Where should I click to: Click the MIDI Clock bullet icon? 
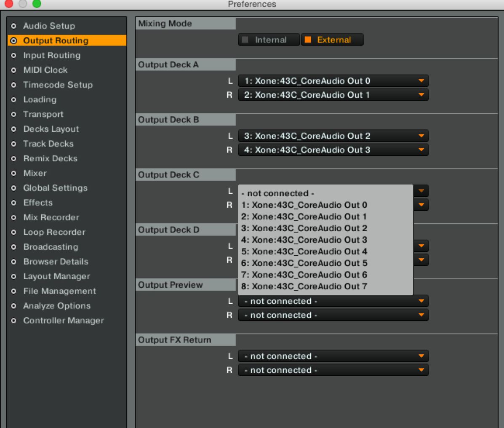pyautogui.click(x=13, y=70)
